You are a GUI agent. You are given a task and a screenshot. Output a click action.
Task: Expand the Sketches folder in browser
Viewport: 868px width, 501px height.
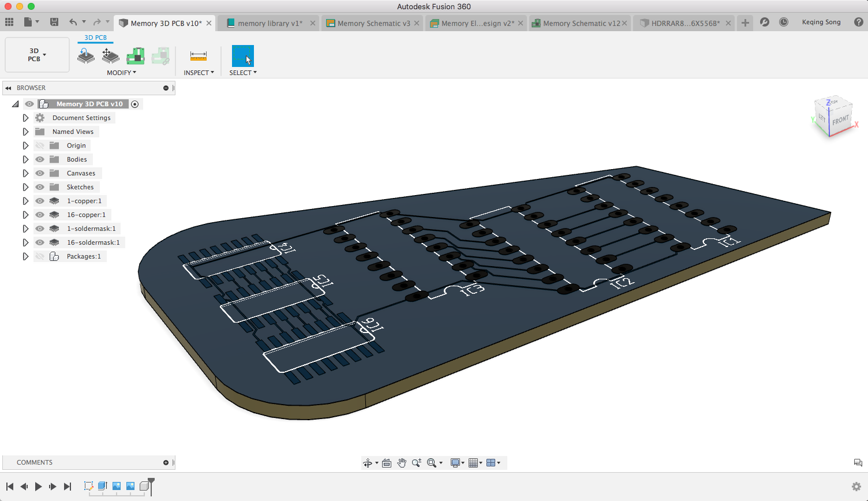coord(25,187)
